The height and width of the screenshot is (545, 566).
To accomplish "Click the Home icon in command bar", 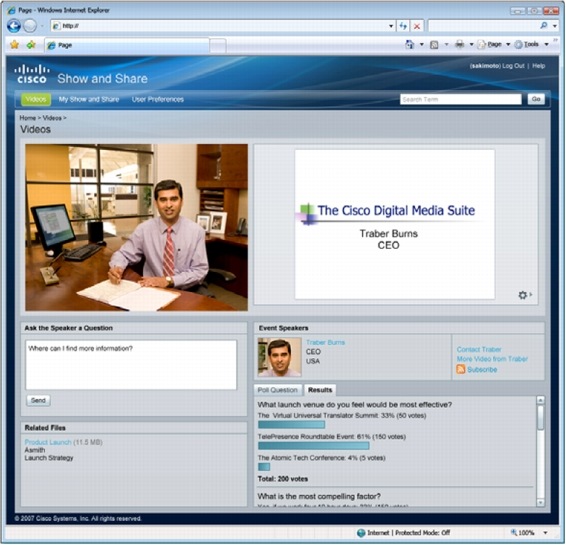I will pyautogui.click(x=410, y=44).
